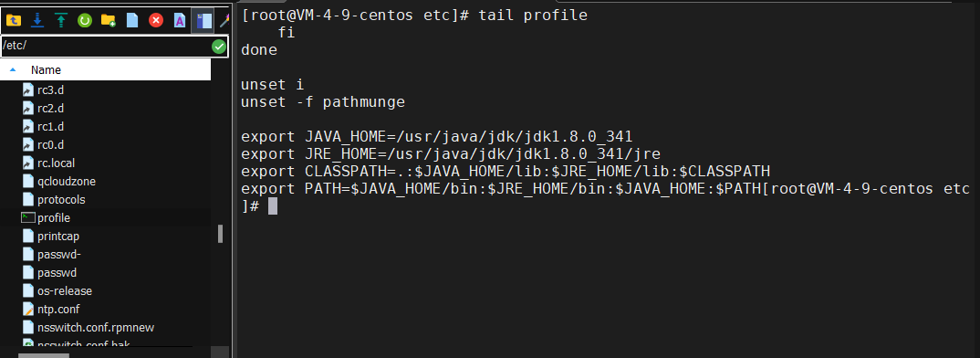Click the /etc/ path input field
This screenshot has width=980, height=358.
106,47
